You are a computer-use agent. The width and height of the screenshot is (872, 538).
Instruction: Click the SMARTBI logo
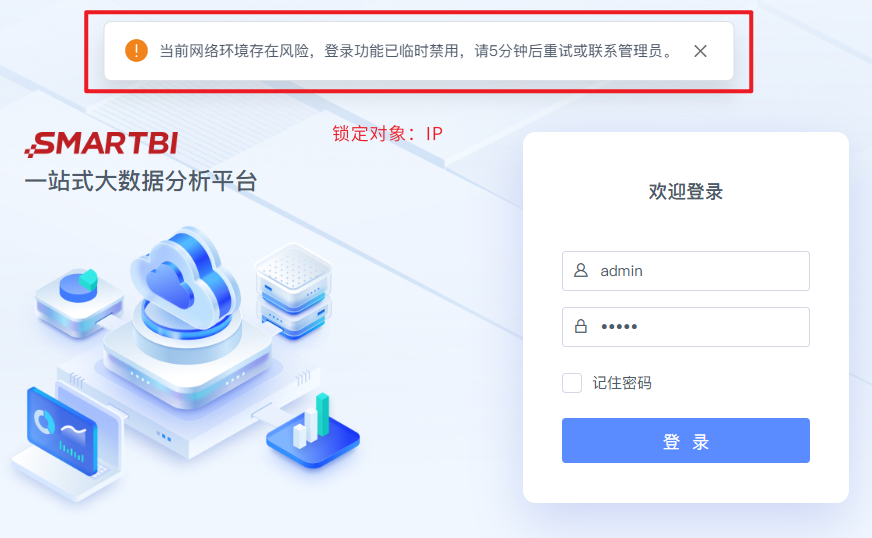point(101,144)
